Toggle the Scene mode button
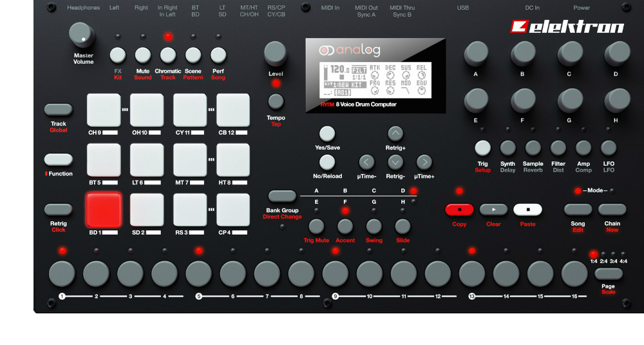This screenshot has width=644, height=345. click(x=193, y=55)
